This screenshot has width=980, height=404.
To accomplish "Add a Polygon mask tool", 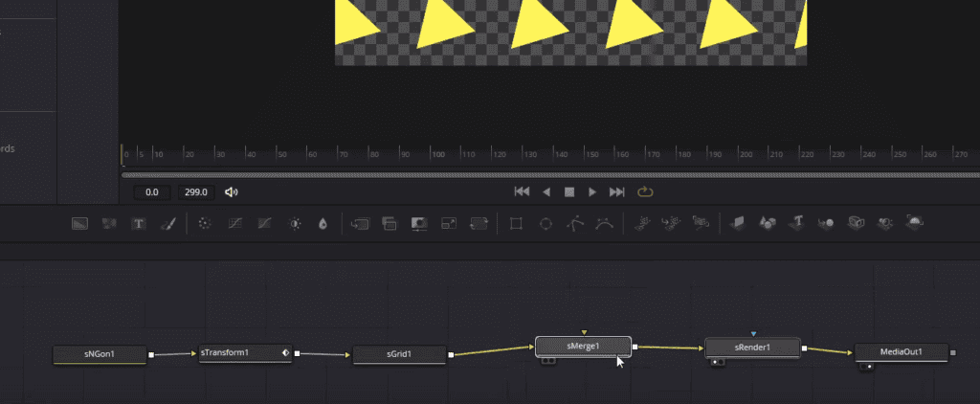I will click(x=575, y=223).
